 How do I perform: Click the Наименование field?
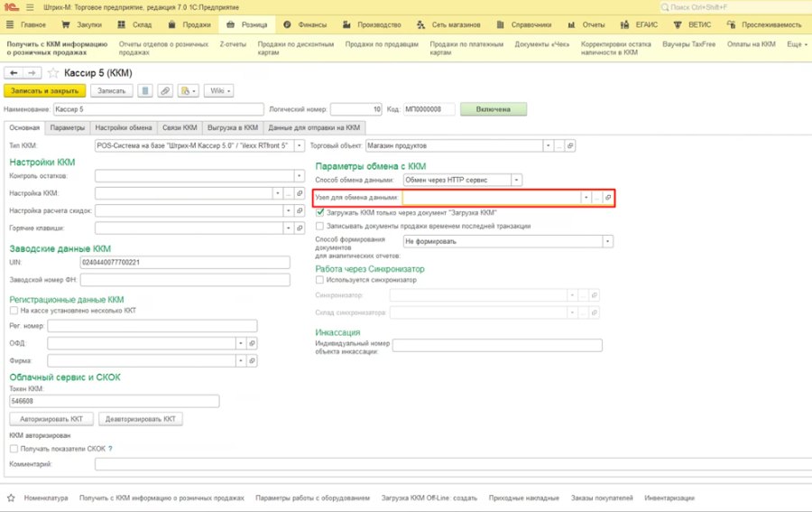click(x=159, y=109)
